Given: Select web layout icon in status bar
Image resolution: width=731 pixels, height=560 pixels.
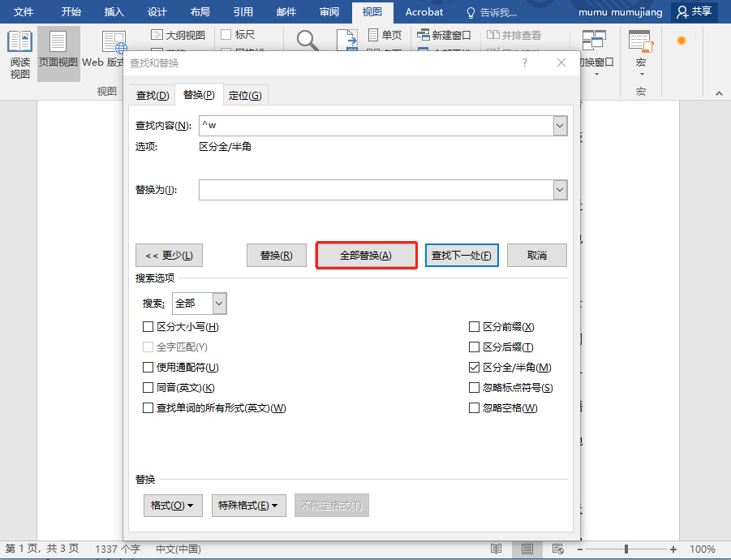Looking at the screenshot, I should 558,549.
